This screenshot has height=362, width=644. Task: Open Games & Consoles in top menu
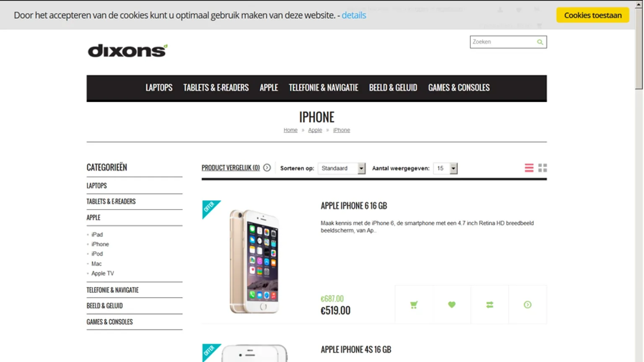(459, 88)
